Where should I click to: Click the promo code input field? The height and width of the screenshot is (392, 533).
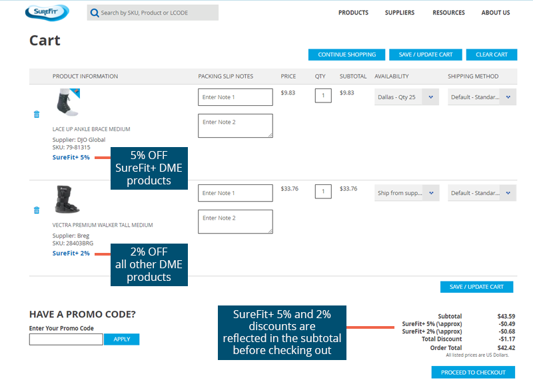[x=66, y=339]
